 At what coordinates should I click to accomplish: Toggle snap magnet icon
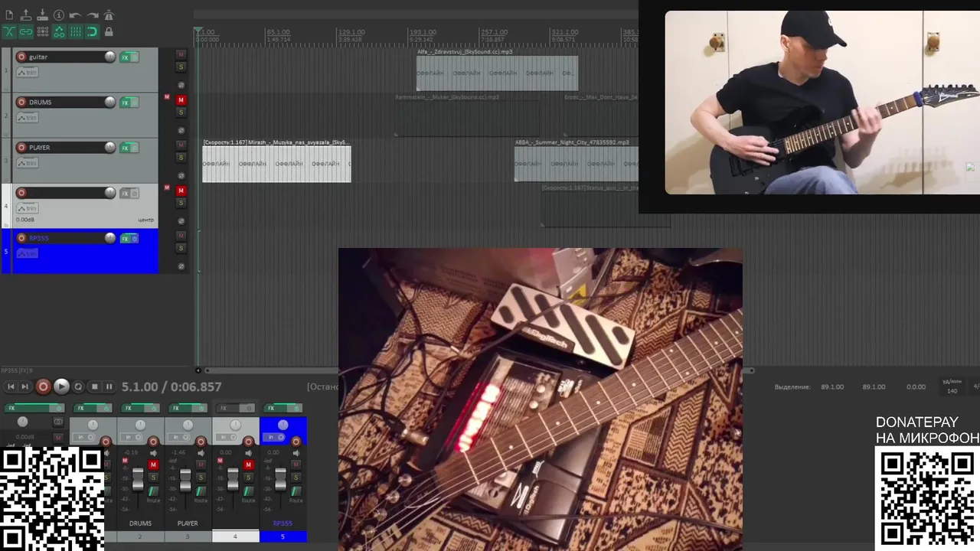[92, 31]
